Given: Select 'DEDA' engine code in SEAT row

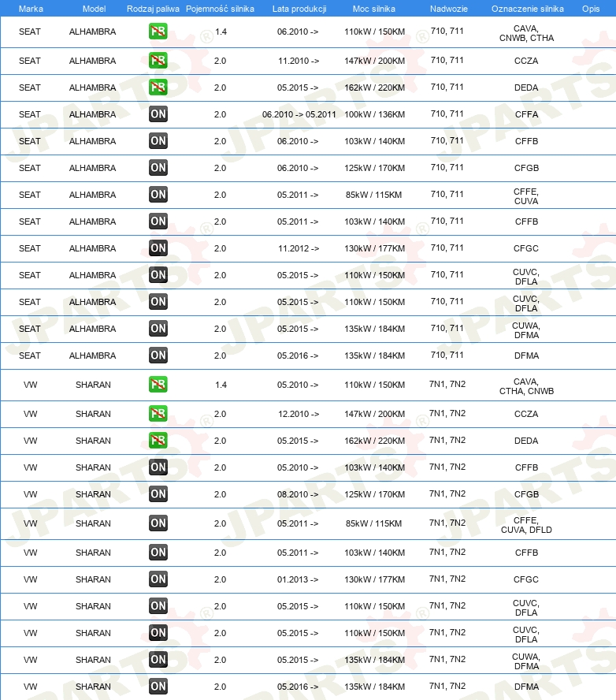Looking at the screenshot, I should (526, 87).
